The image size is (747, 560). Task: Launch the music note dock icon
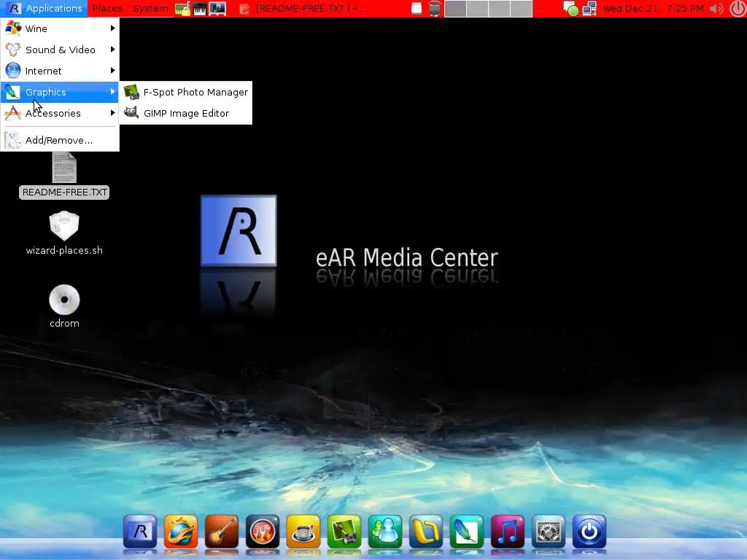tap(508, 532)
